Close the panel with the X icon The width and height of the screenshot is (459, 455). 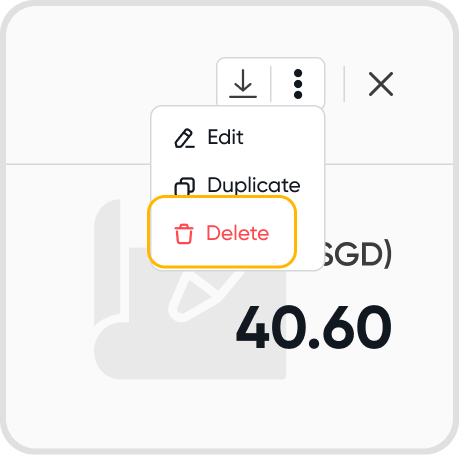pyautogui.click(x=381, y=84)
